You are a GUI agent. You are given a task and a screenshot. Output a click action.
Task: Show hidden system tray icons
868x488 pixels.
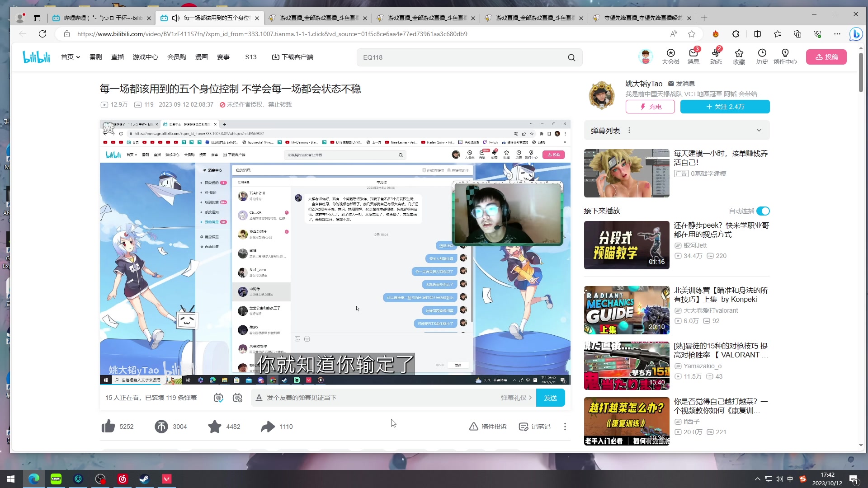[x=757, y=479]
